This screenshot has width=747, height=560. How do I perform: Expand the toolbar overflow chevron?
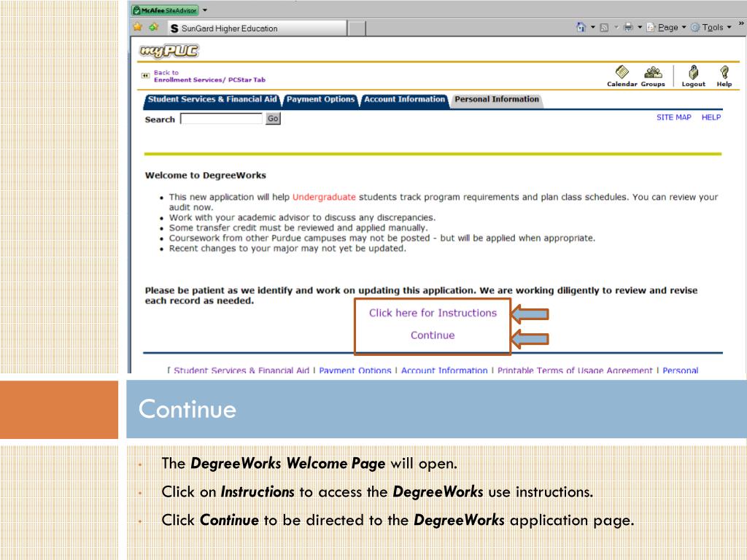pyautogui.click(x=741, y=24)
